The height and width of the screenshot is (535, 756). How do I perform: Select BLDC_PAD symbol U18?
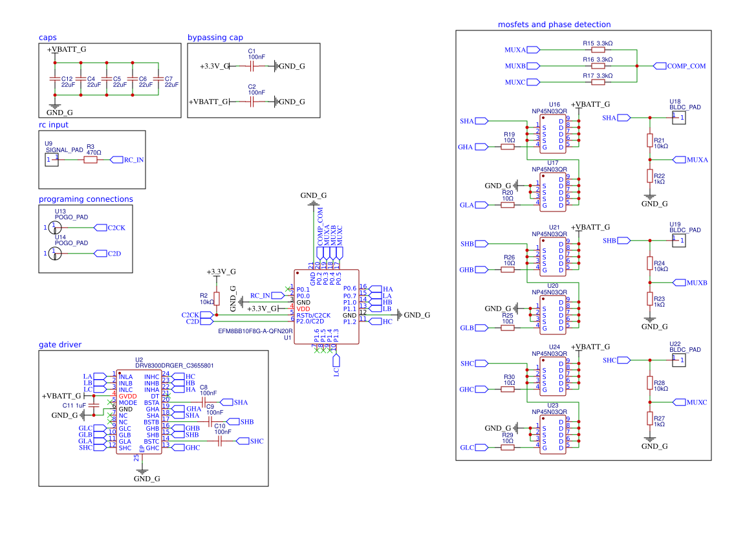click(x=678, y=117)
